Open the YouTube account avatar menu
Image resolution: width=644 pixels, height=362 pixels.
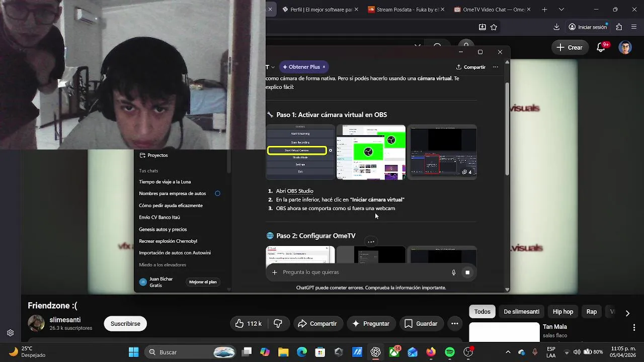625,47
